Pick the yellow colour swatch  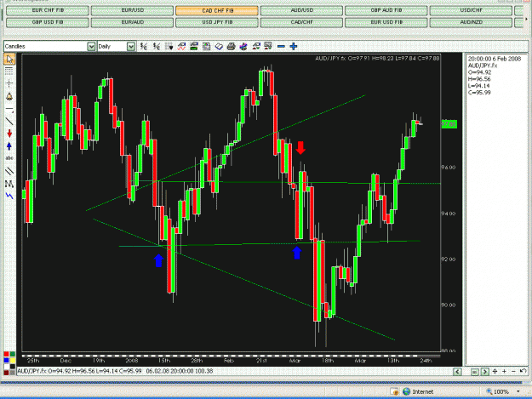click(x=13, y=361)
